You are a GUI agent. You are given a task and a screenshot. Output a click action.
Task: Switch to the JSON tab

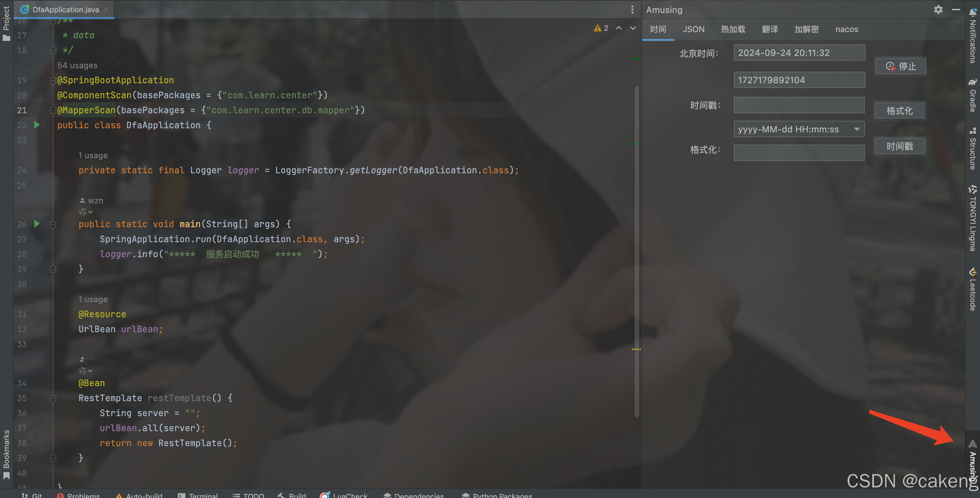tap(693, 29)
